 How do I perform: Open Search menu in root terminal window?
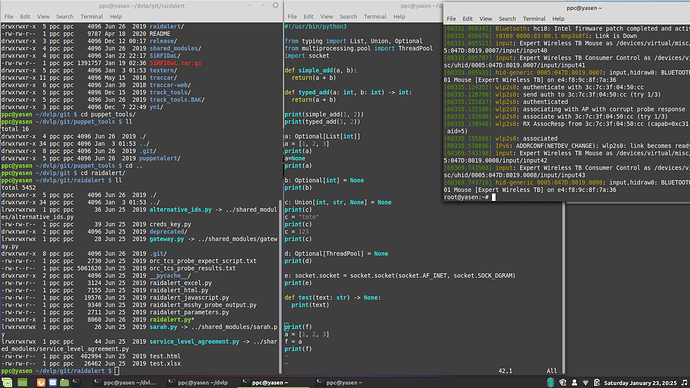507,19
